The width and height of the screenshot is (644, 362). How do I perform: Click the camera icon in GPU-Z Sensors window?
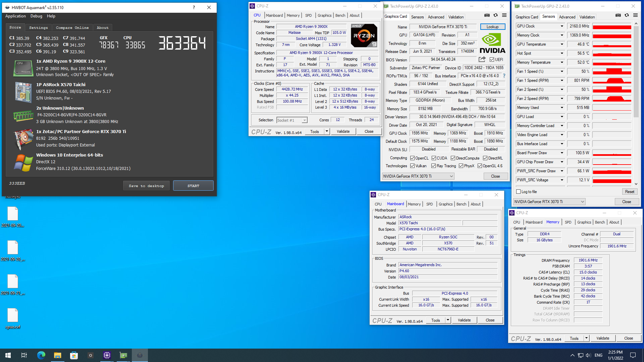point(618,15)
